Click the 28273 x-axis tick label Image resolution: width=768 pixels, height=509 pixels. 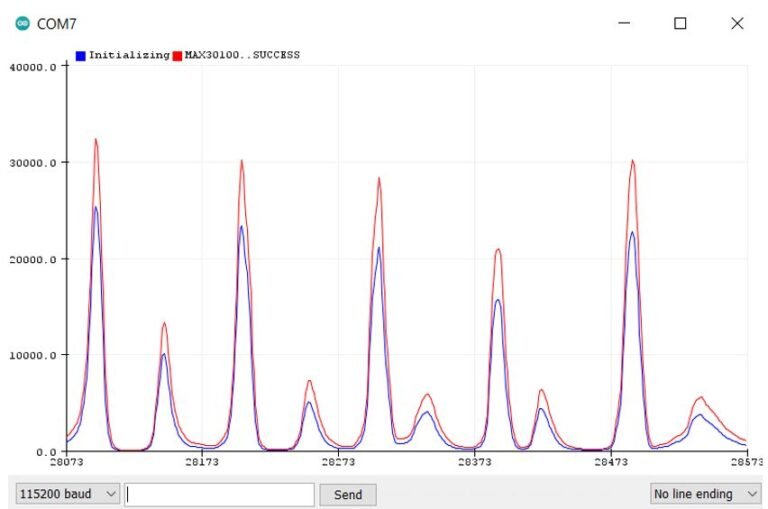click(x=338, y=463)
